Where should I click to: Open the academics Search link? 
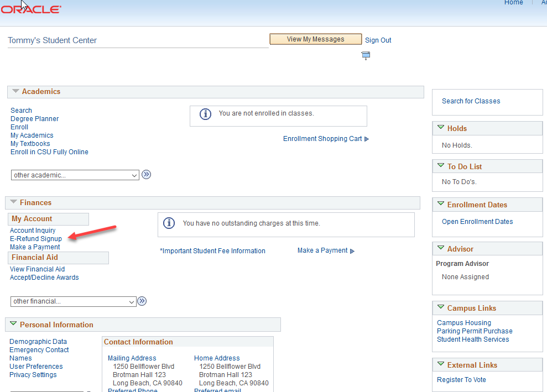click(21, 110)
